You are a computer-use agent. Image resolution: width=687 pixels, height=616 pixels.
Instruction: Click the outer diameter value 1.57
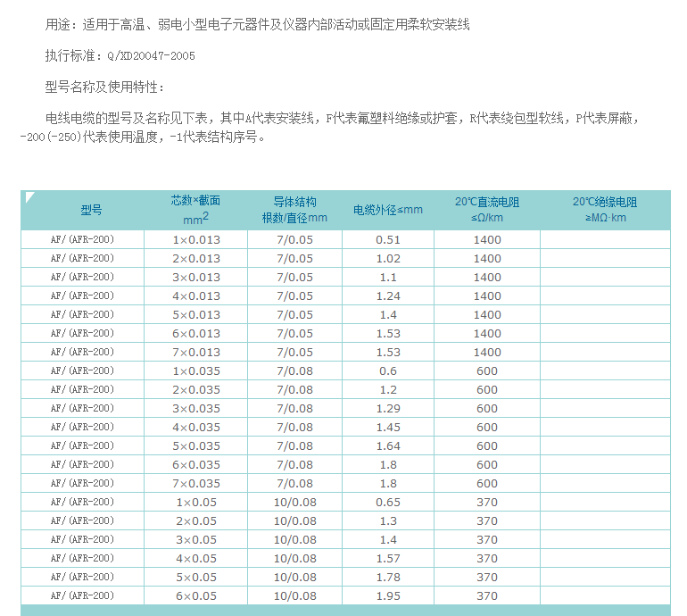pos(388,559)
